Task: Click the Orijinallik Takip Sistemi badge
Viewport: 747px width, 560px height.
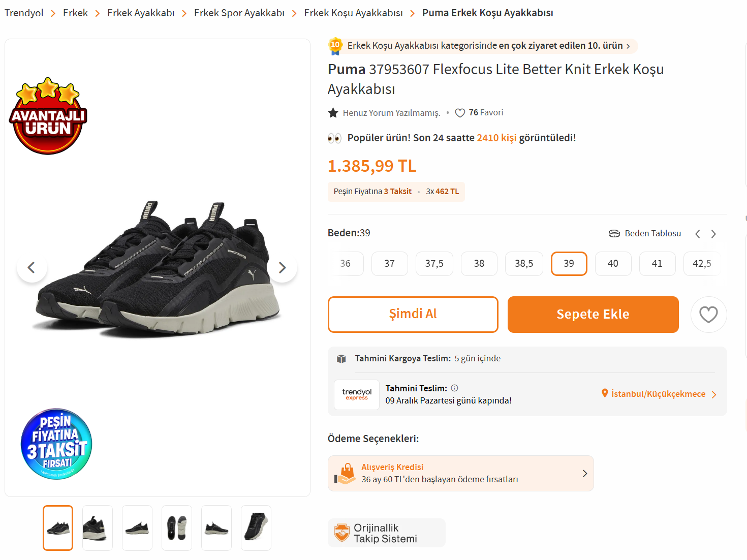Action: coord(386,533)
